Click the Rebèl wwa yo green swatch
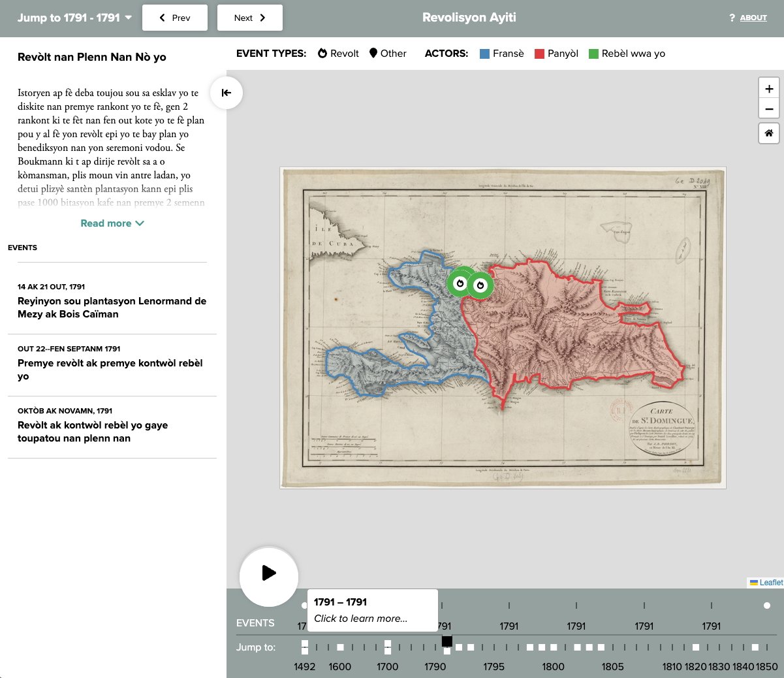784x678 pixels. click(593, 54)
